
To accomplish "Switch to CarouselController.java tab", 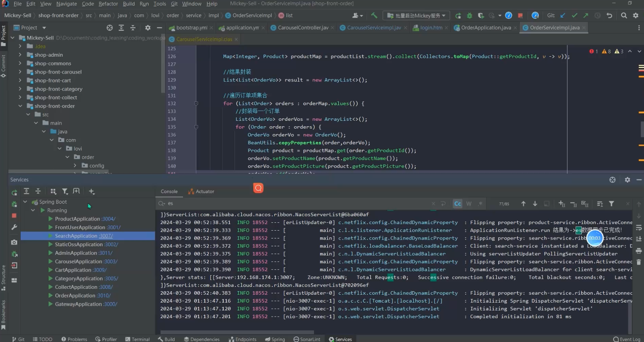I will coord(303,28).
